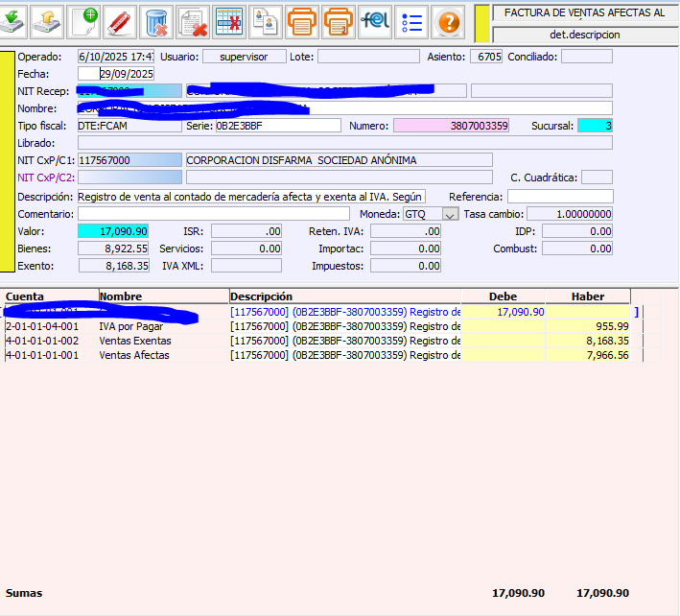Click the det.descripcion button
The width and height of the screenshot is (680, 616).
click(585, 35)
